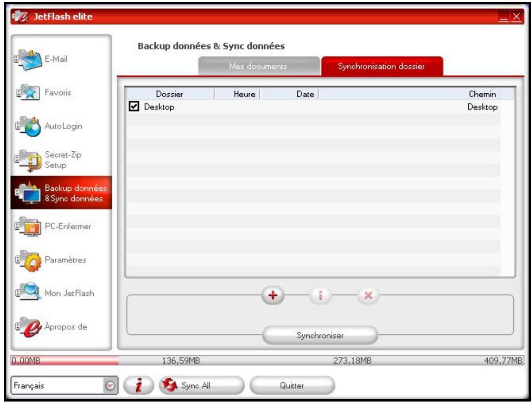Uncheck the Desktop folder checkbox
This screenshot has width=532, height=402.
134,106
